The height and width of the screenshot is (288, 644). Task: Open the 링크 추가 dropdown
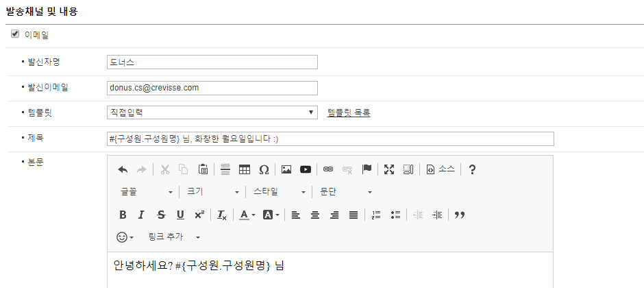174,237
